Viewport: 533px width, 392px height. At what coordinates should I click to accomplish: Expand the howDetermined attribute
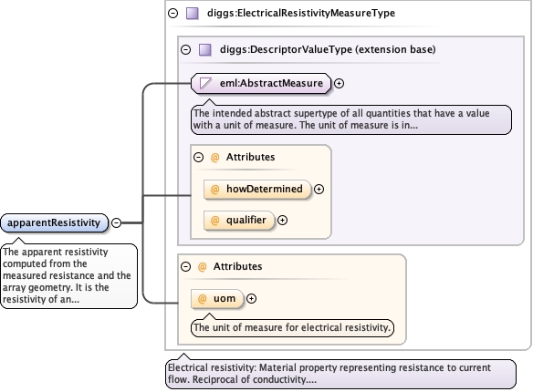pyautogui.click(x=319, y=189)
